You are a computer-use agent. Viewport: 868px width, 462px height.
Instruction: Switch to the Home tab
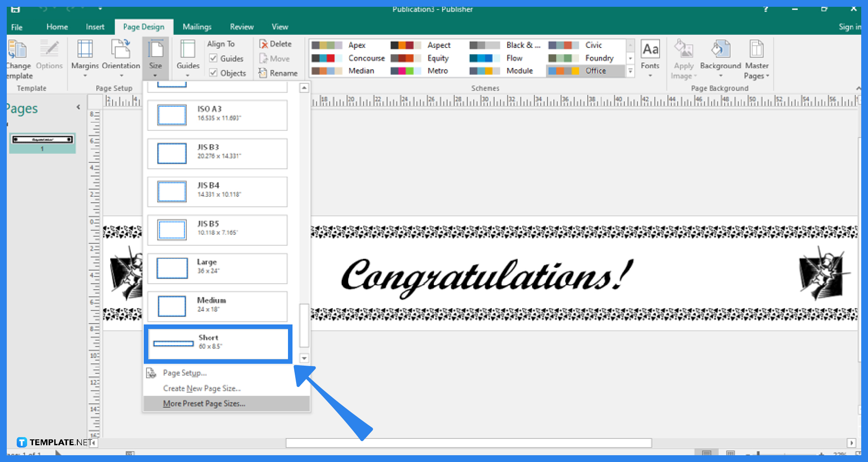coord(57,27)
